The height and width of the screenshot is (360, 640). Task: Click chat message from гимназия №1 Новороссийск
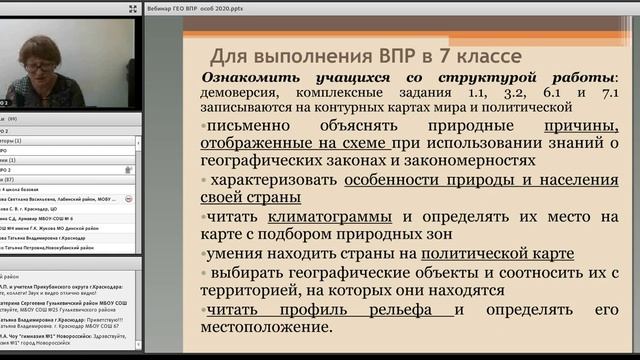click(x=63, y=340)
